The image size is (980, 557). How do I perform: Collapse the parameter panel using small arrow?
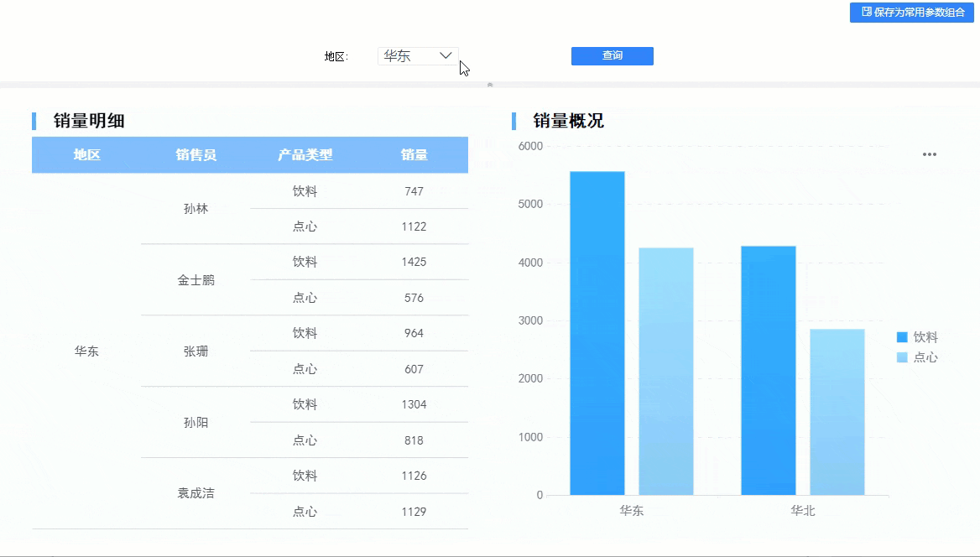pyautogui.click(x=490, y=85)
